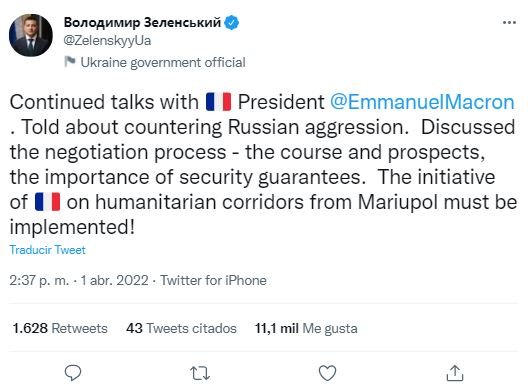Click the 2:37 p. m. timestamp
Image resolution: width=531 pixels, height=392 pixels.
click(x=39, y=280)
